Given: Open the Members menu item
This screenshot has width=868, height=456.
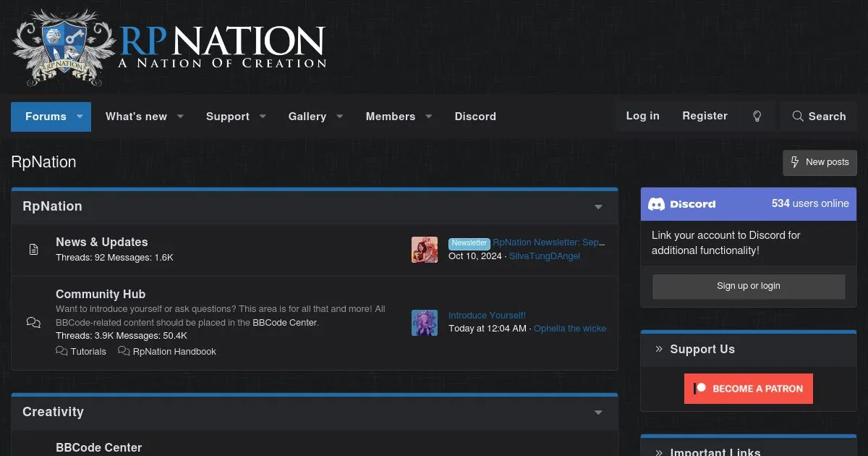Looking at the screenshot, I should [x=391, y=117].
